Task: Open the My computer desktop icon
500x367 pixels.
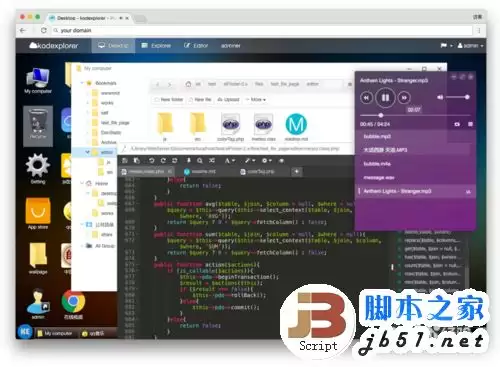Action: coord(38,80)
